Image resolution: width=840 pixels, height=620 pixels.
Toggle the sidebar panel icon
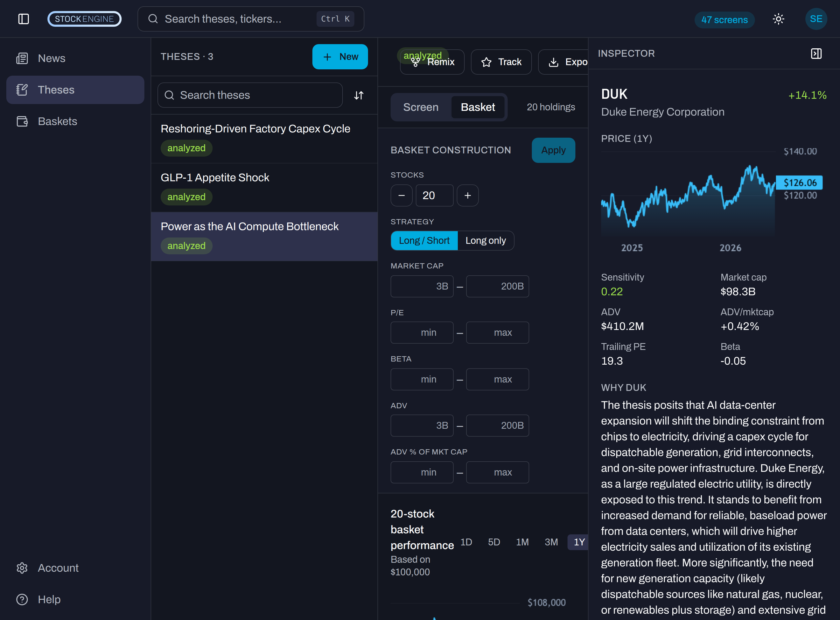(24, 19)
